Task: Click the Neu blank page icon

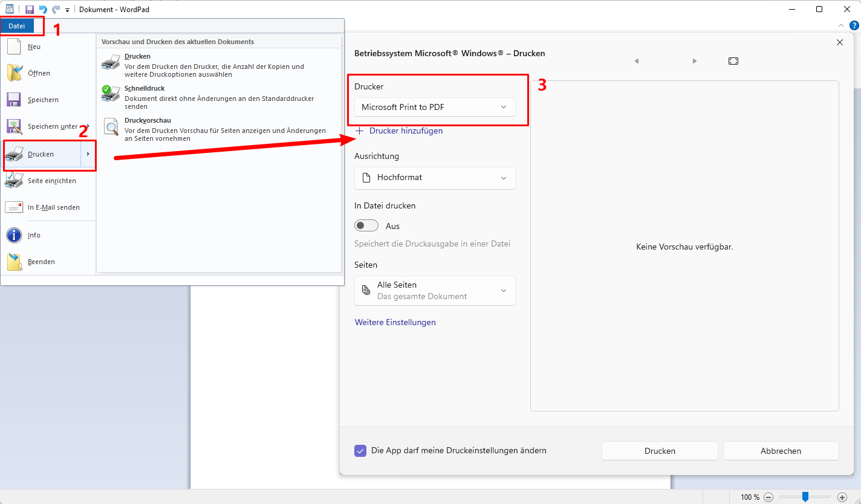Action: click(x=14, y=47)
